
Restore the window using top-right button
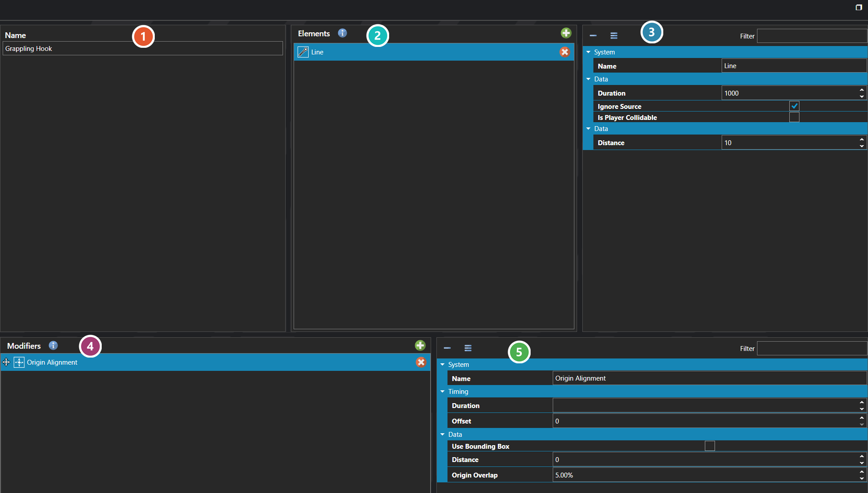pos(859,8)
